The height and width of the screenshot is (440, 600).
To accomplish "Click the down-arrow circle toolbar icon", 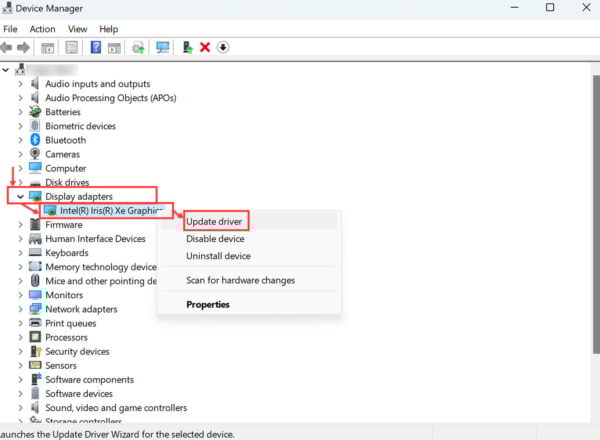I will click(x=223, y=47).
